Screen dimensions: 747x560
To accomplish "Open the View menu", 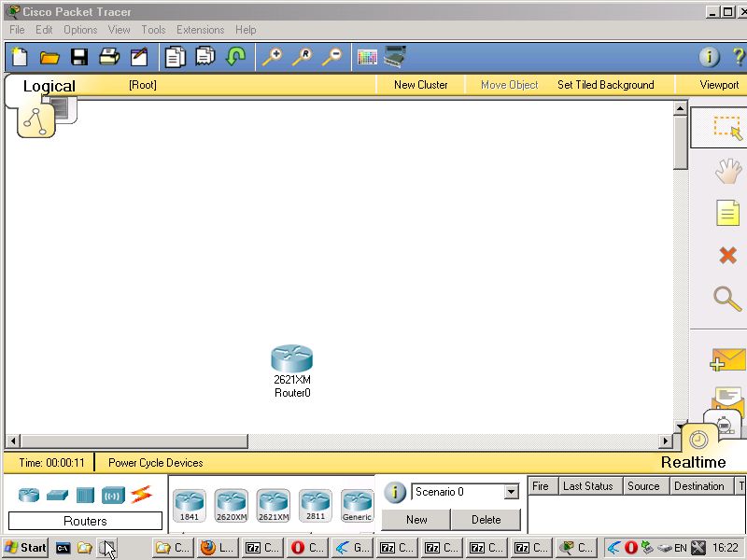I will tap(120, 30).
